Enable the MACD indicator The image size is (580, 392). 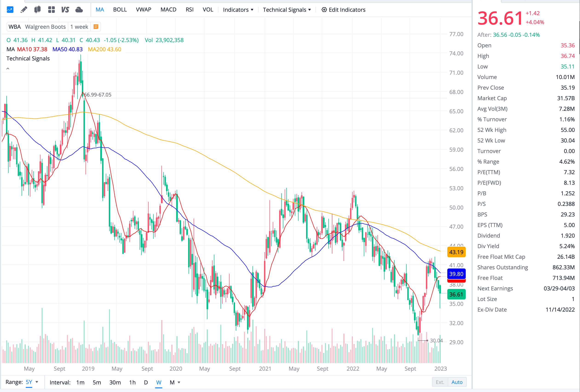[168, 10]
